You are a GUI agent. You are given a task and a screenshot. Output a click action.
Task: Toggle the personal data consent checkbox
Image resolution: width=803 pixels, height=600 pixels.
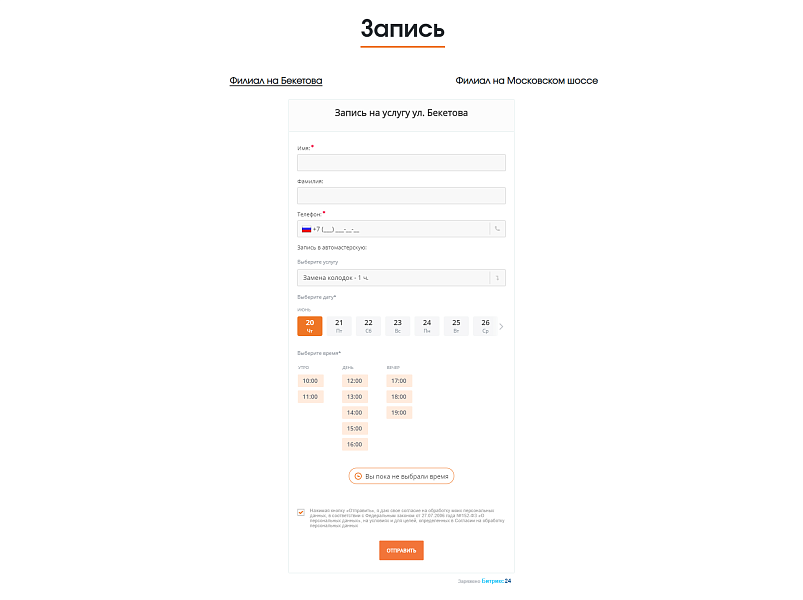pos(301,512)
